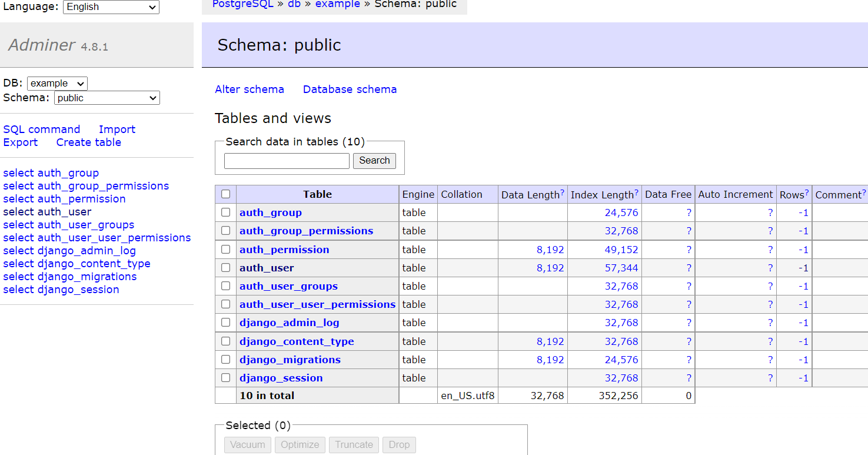Open Database schema link
Screen dimensions: 868x455
coord(350,89)
